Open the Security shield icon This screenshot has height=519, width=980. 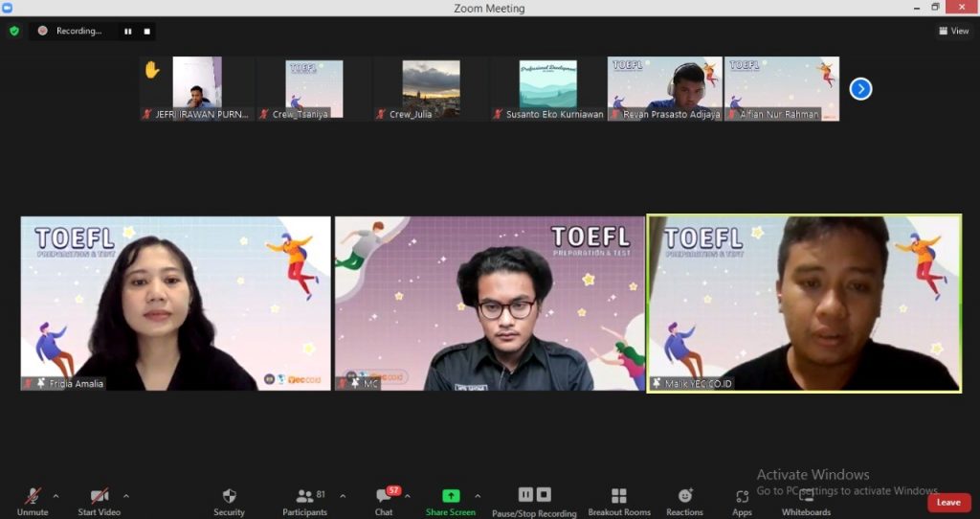(x=229, y=496)
